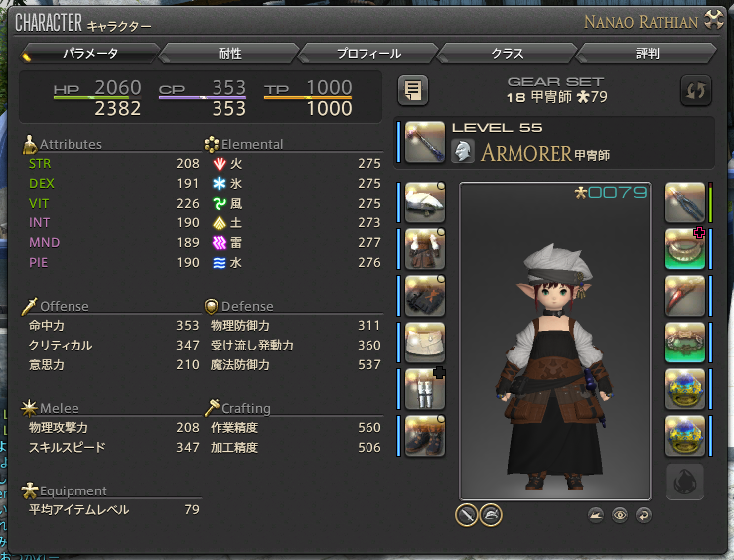This screenshot has width=734, height=560.
Task: Select the boots equipment slot
Action: [x=425, y=436]
